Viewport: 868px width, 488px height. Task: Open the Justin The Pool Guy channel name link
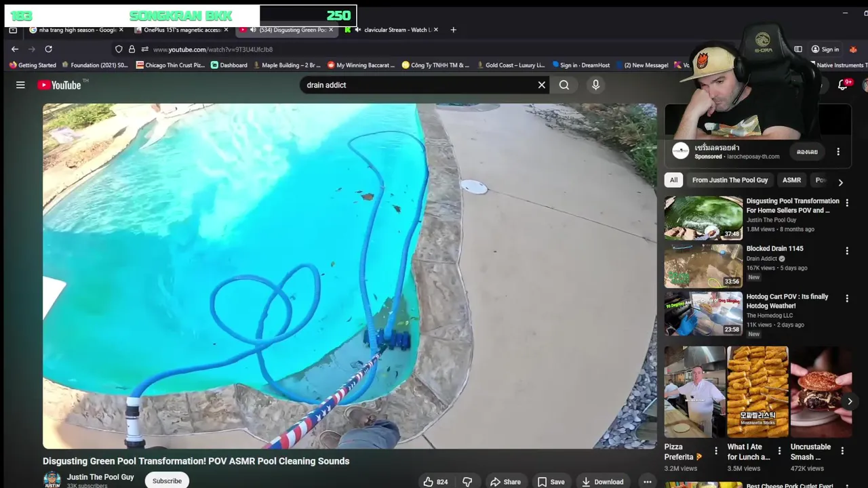pos(100,477)
